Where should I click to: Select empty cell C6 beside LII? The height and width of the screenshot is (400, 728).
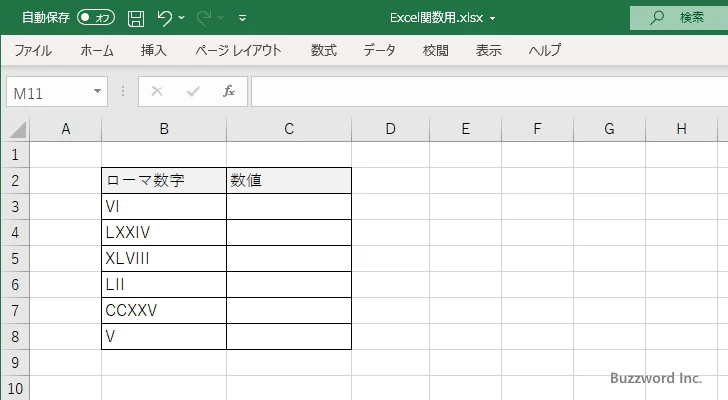click(289, 284)
